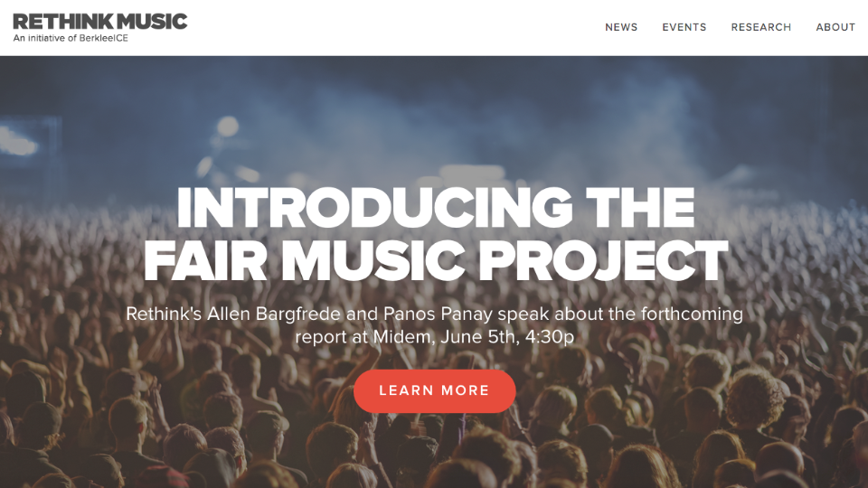
Task: Open the News menu item
Action: click(621, 27)
